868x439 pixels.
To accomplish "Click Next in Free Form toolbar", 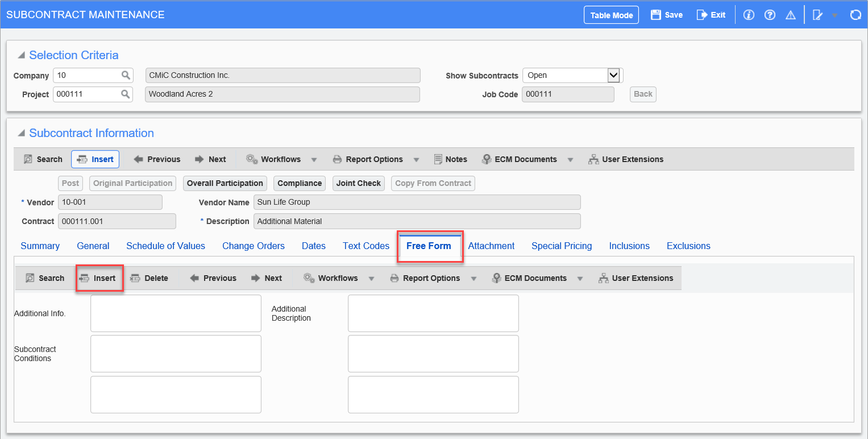I will [x=267, y=278].
